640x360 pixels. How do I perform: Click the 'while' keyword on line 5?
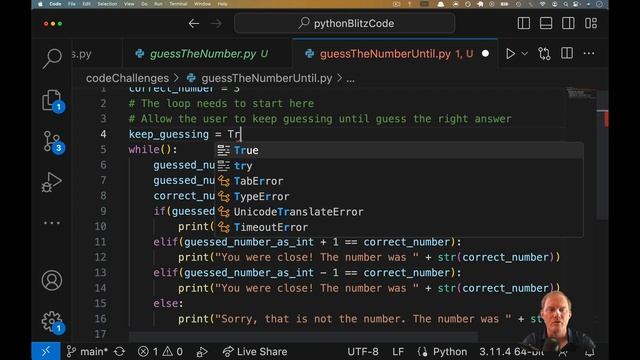pyautogui.click(x=144, y=149)
